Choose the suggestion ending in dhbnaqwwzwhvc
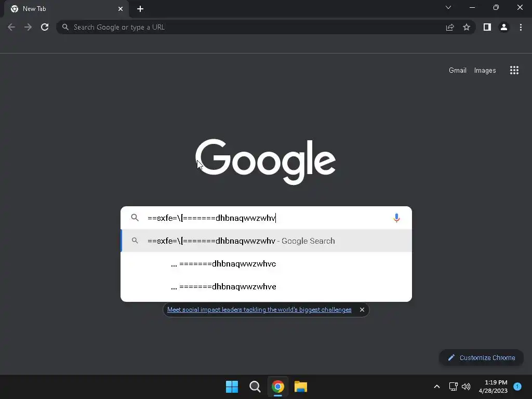532x399 pixels. coord(267,263)
